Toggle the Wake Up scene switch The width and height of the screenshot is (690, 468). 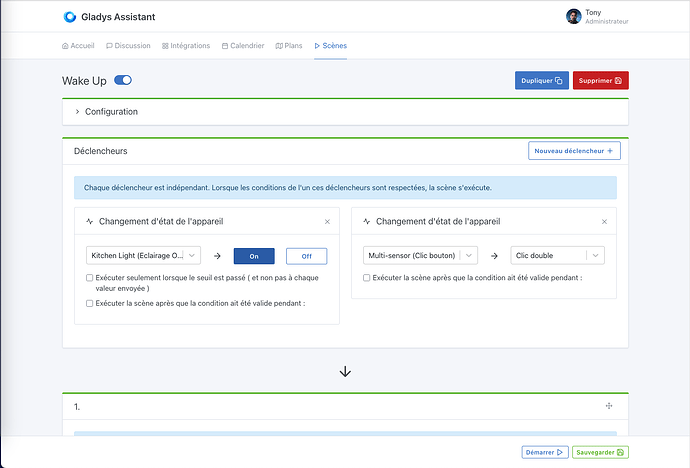(x=123, y=80)
